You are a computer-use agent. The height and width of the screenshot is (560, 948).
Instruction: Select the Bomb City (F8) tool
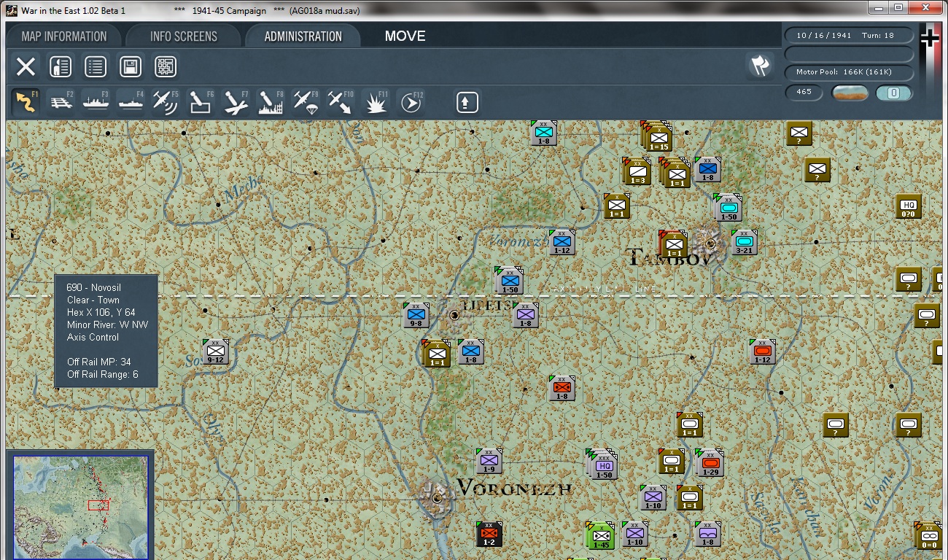[x=271, y=102]
